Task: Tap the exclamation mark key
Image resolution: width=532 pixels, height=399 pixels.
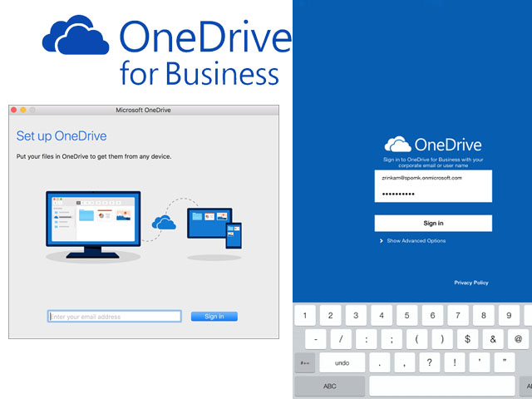Action: 455,362
